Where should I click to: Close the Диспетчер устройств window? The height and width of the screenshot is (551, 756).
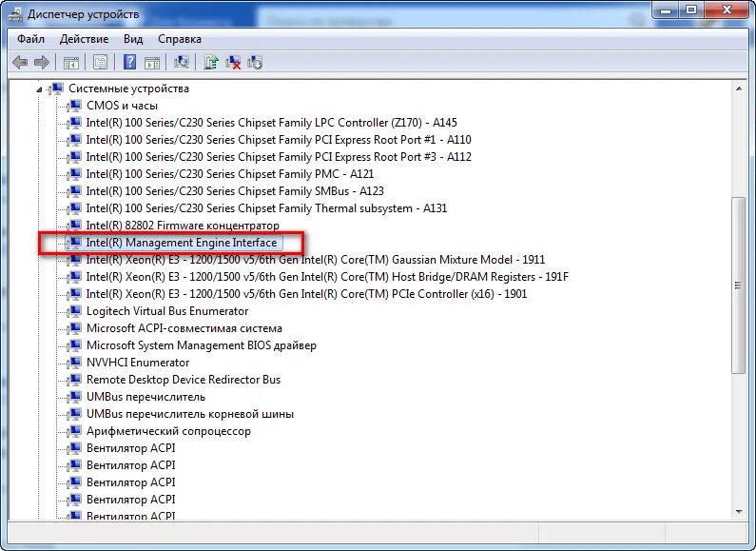coord(728,10)
